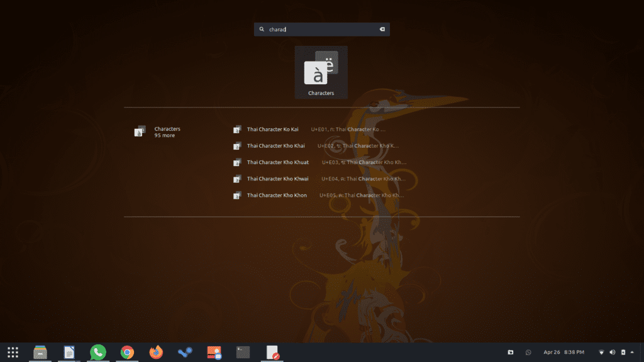Viewport: 644px width, 362px height.
Task: Open Steam from the taskbar
Action: point(185,353)
